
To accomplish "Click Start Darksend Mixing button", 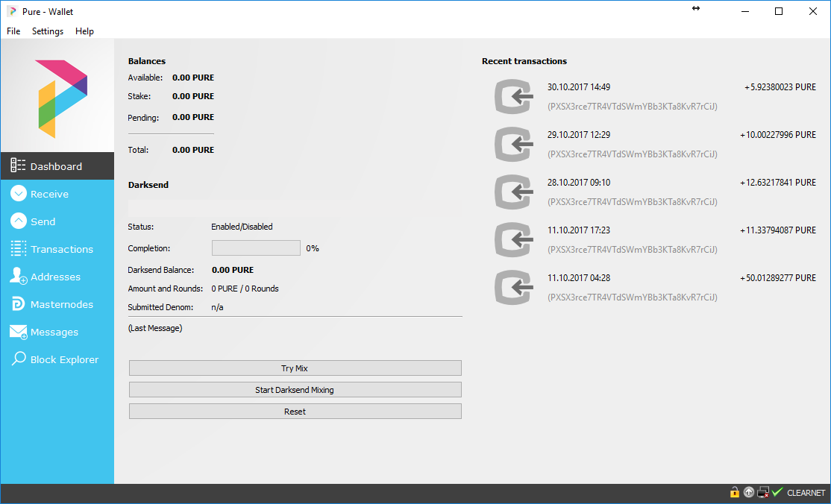I will (295, 389).
